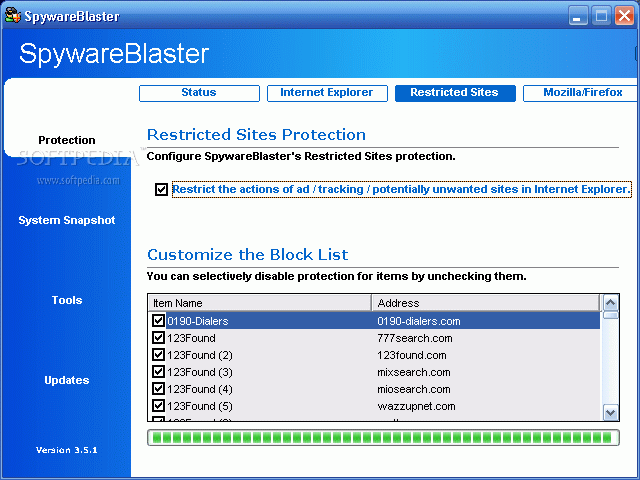Image resolution: width=640 pixels, height=480 pixels.
Task: Open the Updates sidebar section
Action: click(67, 380)
